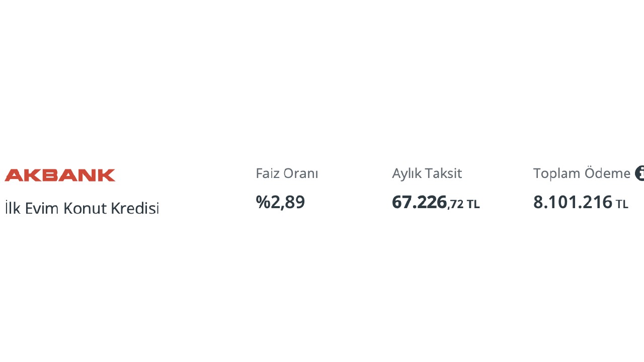644x362 pixels.
Task: Select the Toplam Ödeme label
Action: [x=582, y=173]
